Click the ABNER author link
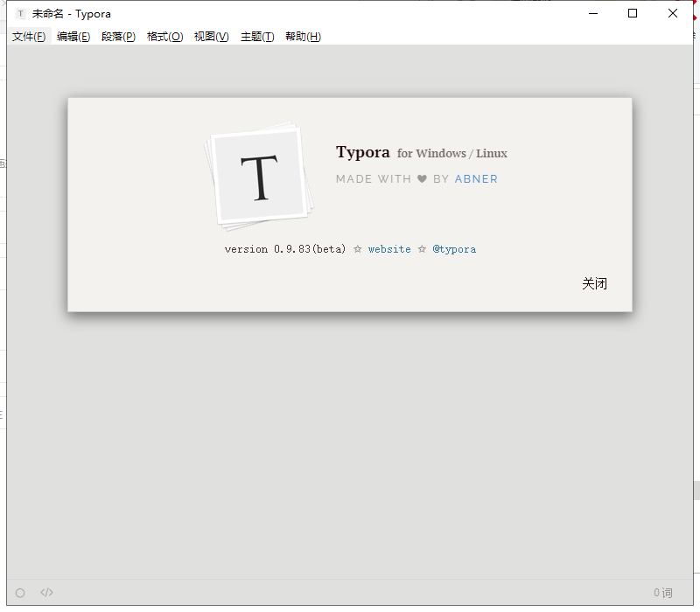The width and height of the screenshot is (700, 612). point(476,179)
